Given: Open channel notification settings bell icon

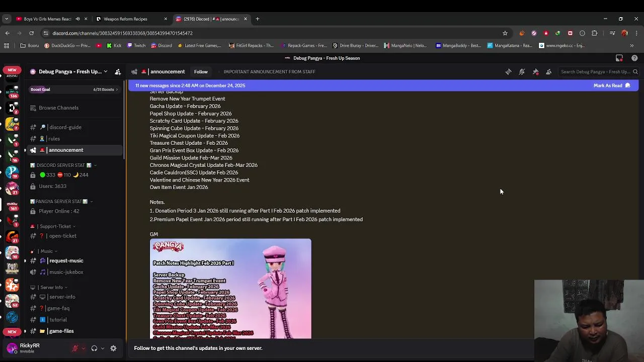Looking at the screenshot, I should [x=522, y=72].
